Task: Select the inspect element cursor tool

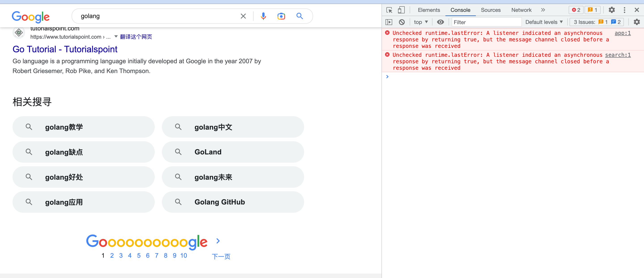Action: [x=389, y=10]
